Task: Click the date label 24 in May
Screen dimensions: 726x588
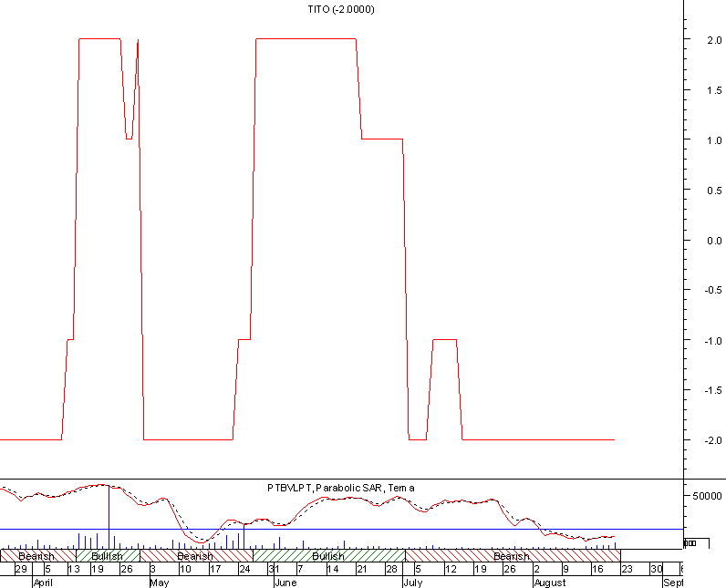Action: tap(244, 569)
